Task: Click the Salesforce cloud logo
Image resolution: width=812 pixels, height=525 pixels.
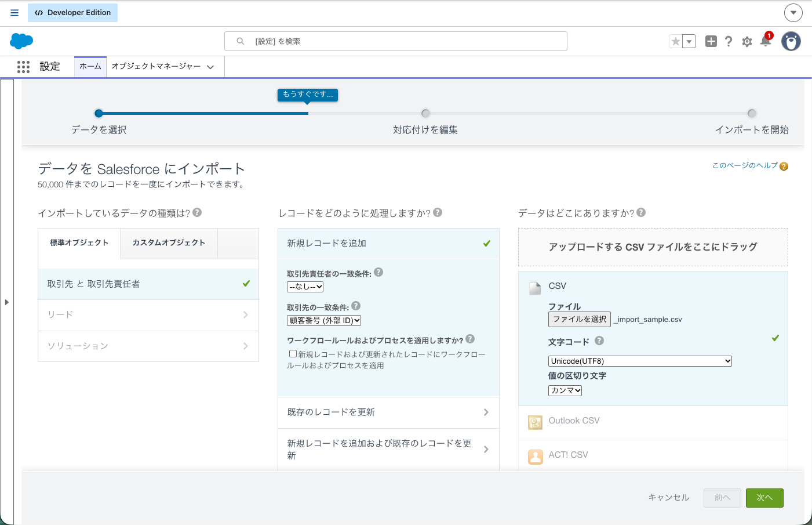Action: tap(21, 41)
